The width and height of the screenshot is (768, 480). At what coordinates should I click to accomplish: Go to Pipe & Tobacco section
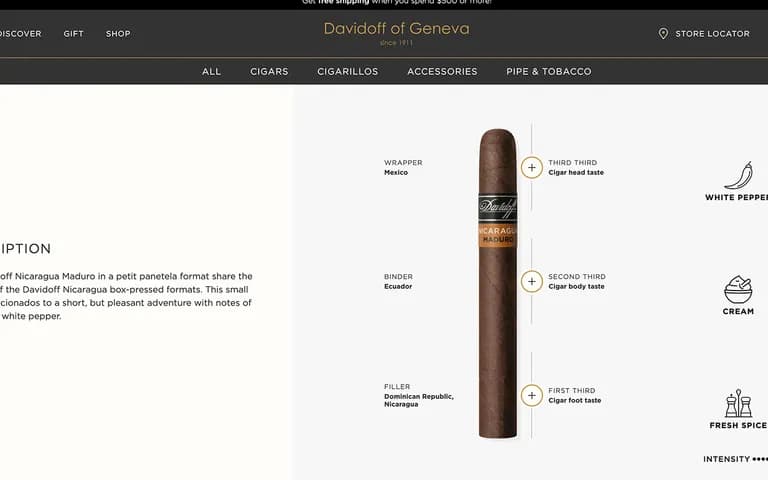[x=549, y=72]
